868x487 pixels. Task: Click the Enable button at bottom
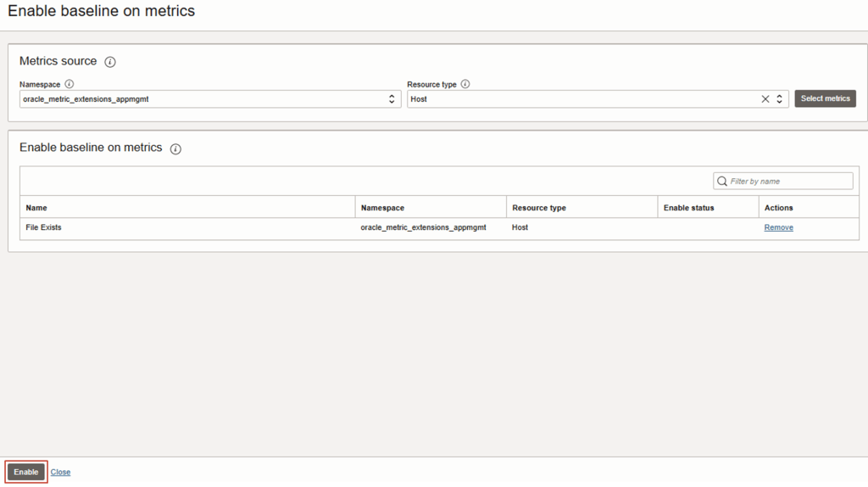point(26,472)
